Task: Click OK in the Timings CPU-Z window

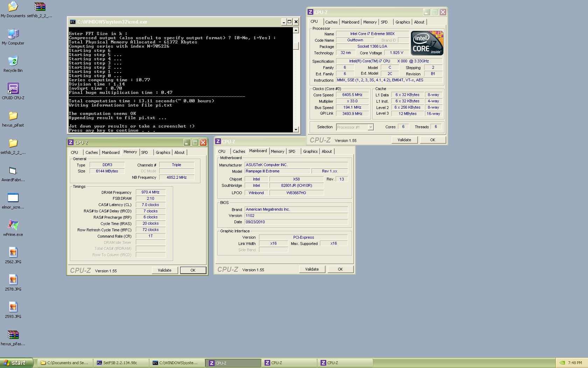Action: click(x=193, y=270)
